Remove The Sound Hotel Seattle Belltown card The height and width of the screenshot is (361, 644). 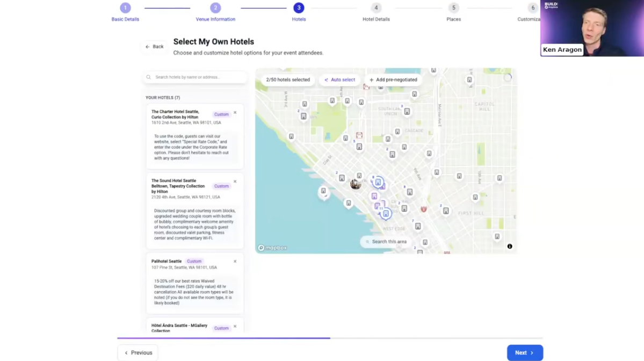click(x=235, y=181)
